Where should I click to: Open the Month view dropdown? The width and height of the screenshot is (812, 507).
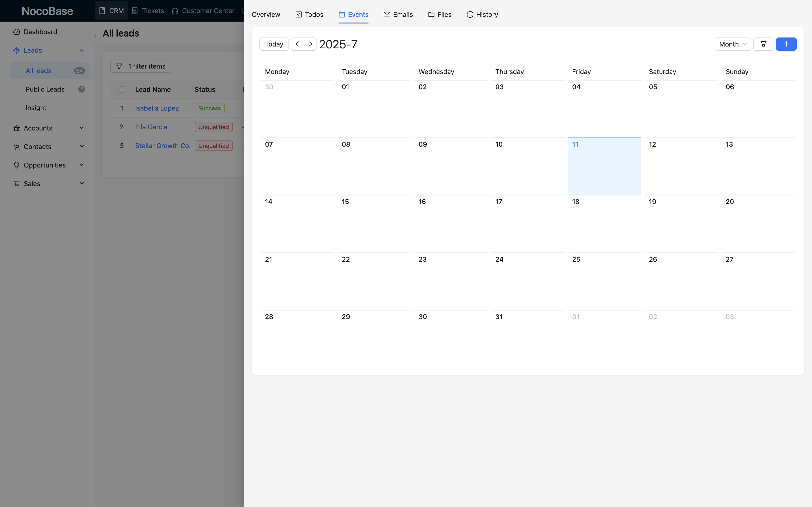tap(733, 44)
